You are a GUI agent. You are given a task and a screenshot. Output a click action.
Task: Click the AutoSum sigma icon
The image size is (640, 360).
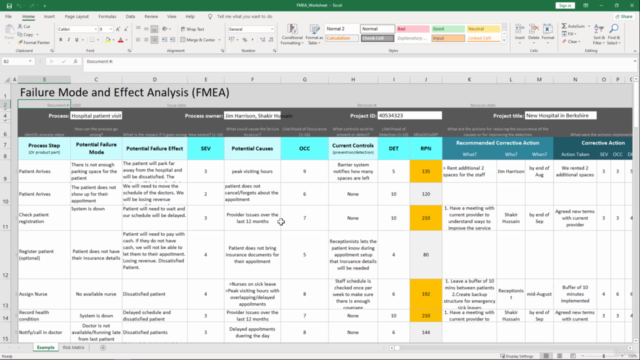tap(564, 26)
